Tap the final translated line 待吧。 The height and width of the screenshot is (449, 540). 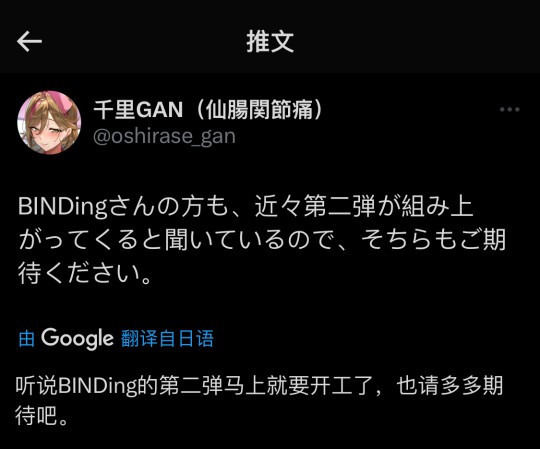42,416
